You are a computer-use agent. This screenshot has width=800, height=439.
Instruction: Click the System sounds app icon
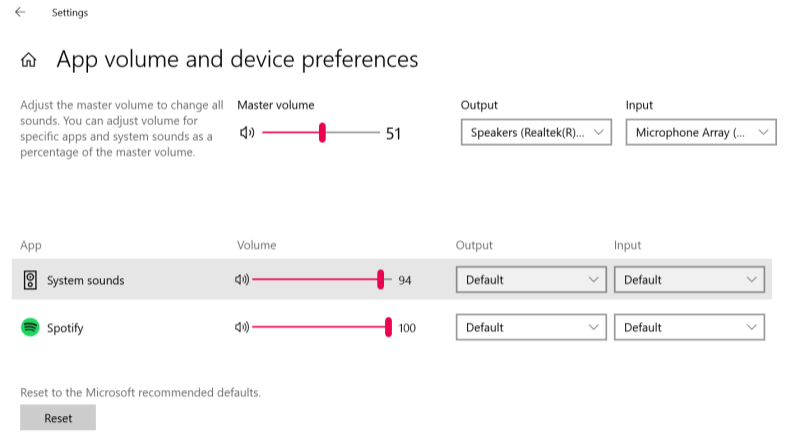point(30,280)
